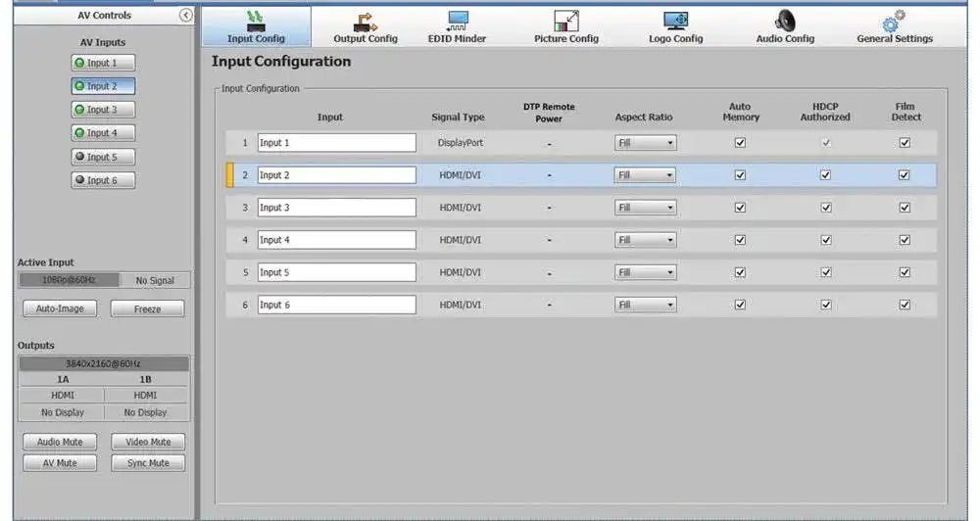Select Input 3 in AV Inputs
The height and width of the screenshot is (521, 980).
point(102,110)
